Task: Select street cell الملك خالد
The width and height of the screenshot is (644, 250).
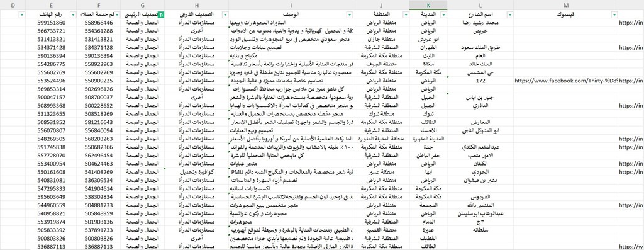Action: tap(480, 64)
